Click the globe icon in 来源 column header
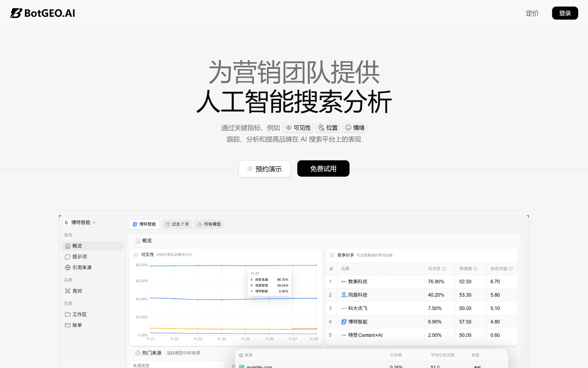The width and height of the screenshot is (588, 368). (241, 355)
